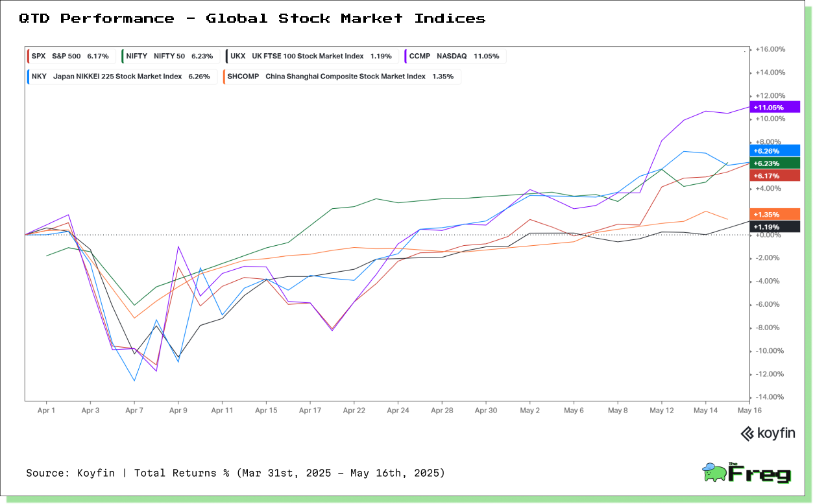The width and height of the screenshot is (813, 504).
Task: Click the Apr 30 date label
Action: click(x=486, y=411)
